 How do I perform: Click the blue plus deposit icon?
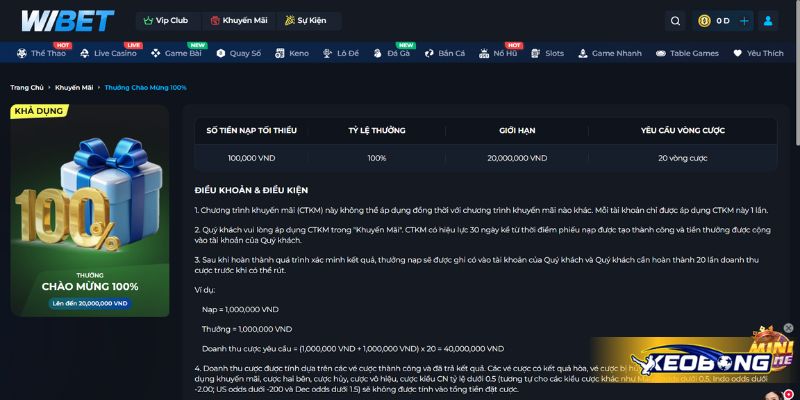tap(744, 21)
